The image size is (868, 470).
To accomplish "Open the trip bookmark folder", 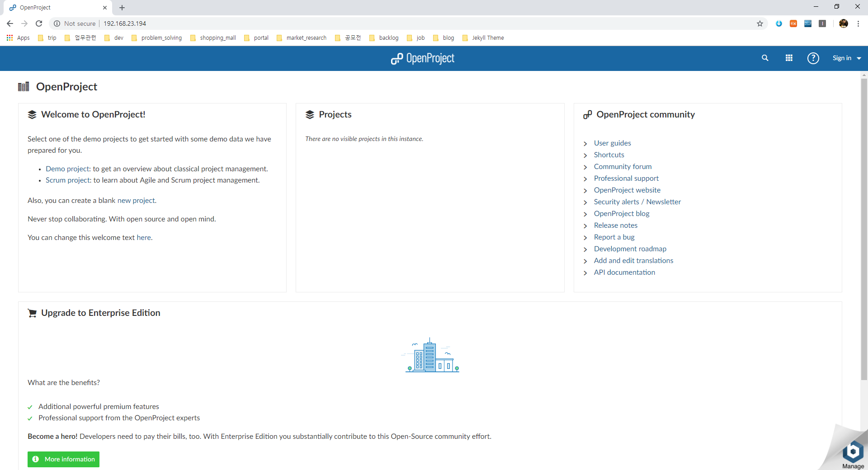I will click(x=47, y=38).
